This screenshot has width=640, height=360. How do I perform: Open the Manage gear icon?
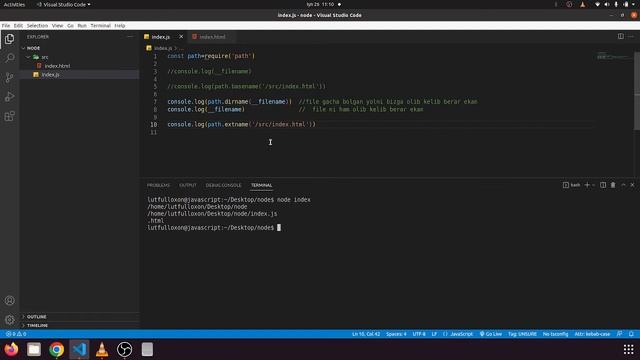pos(9,320)
